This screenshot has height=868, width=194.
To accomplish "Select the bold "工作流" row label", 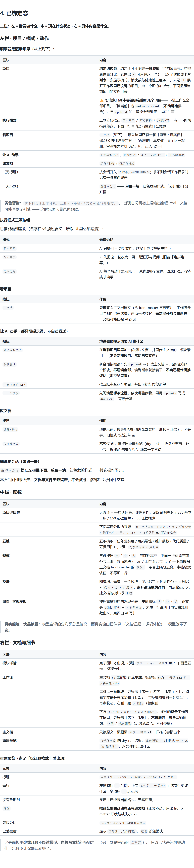I will coord(8,677).
